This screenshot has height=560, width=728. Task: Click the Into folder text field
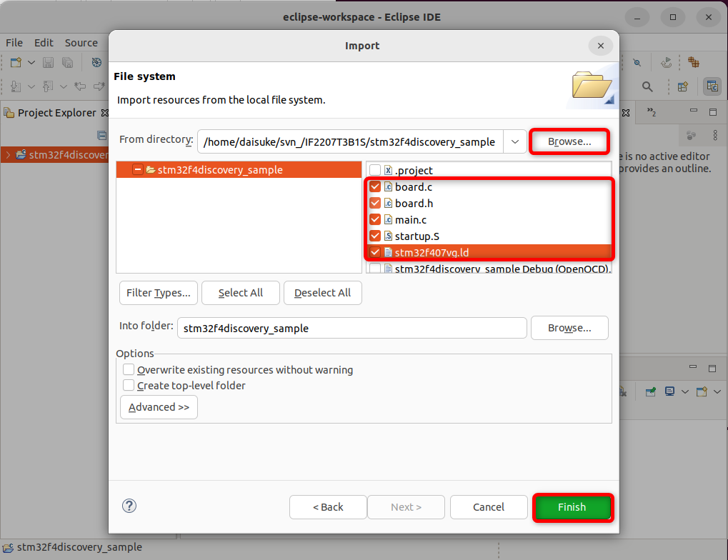pyautogui.click(x=352, y=329)
